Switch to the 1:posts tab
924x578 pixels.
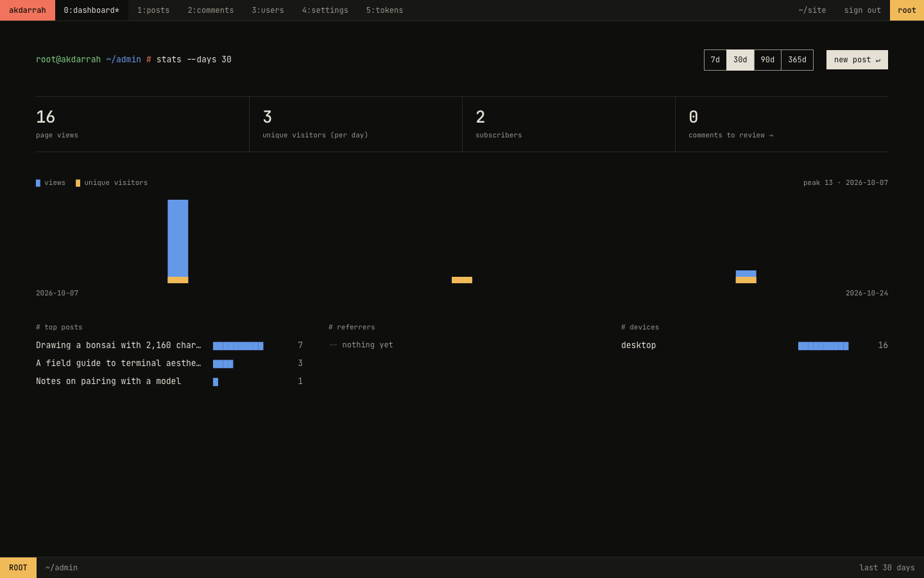[x=153, y=10]
